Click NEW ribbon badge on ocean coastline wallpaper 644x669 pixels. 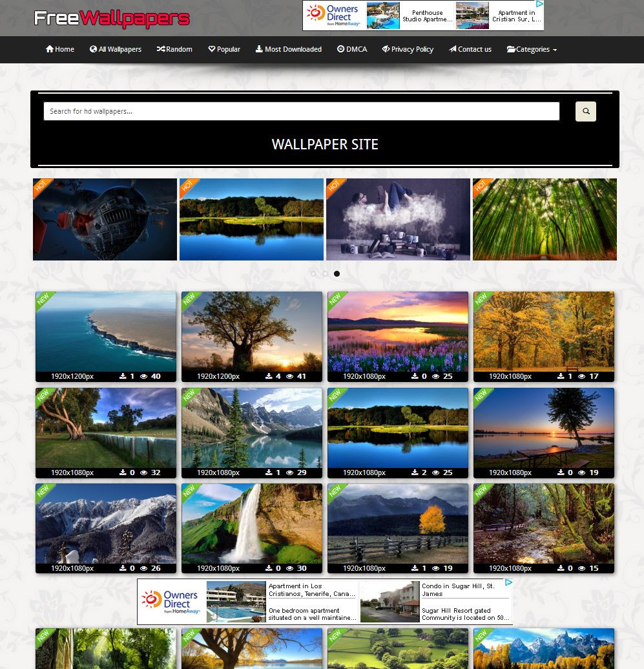pyautogui.click(x=44, y=299)
